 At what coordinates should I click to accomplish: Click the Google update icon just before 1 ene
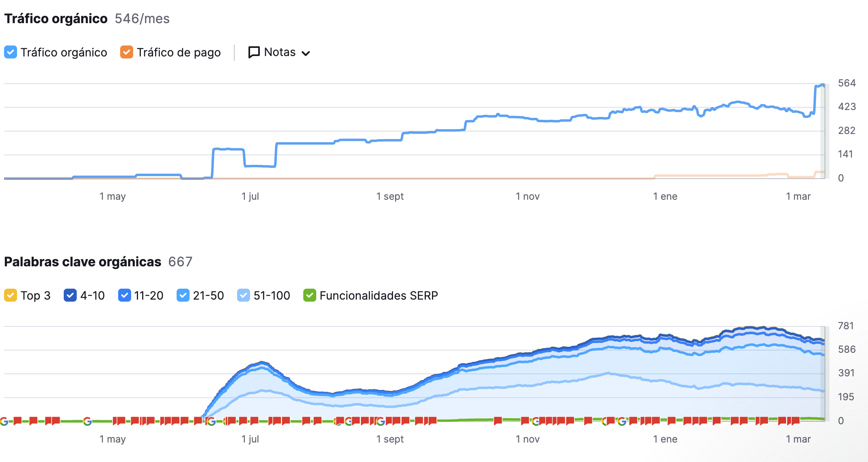[x=622, y=421]
